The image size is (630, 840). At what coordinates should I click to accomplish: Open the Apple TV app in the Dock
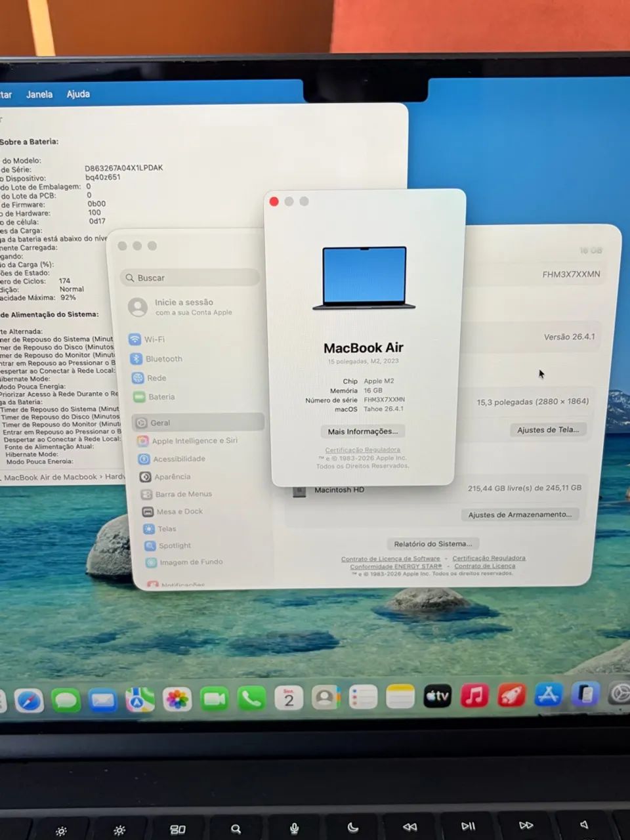point(437,696)
